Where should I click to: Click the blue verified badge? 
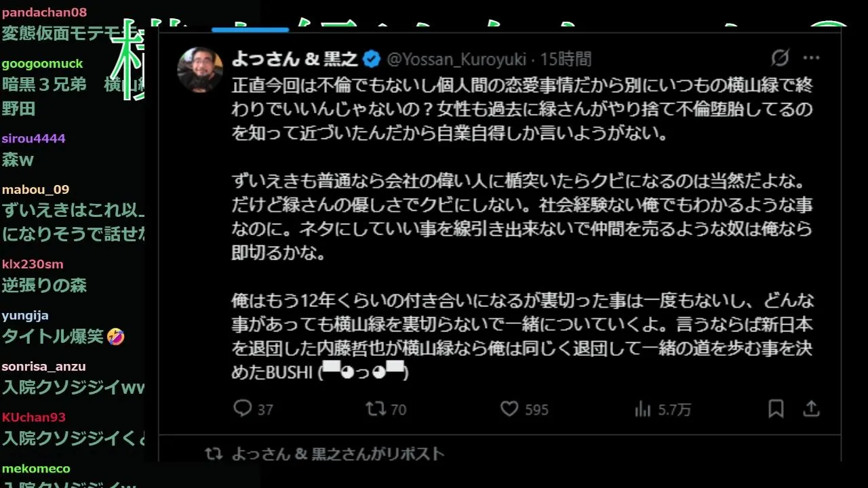tap(372, 59)
